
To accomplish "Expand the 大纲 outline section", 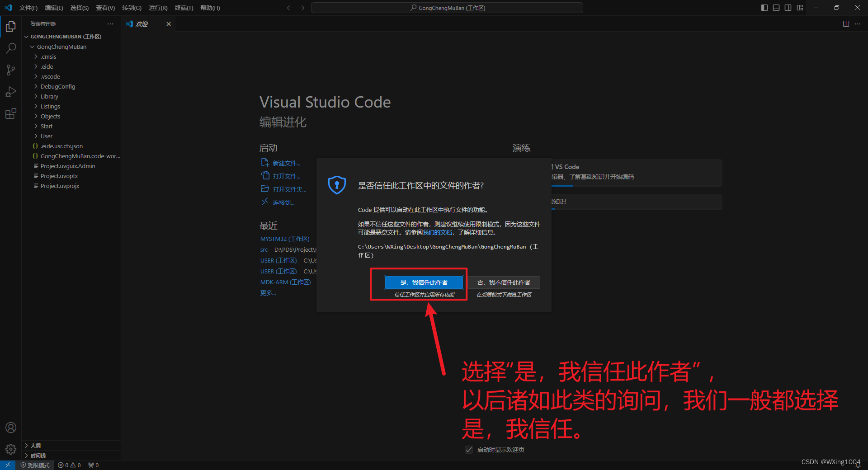I will point(71,446).
